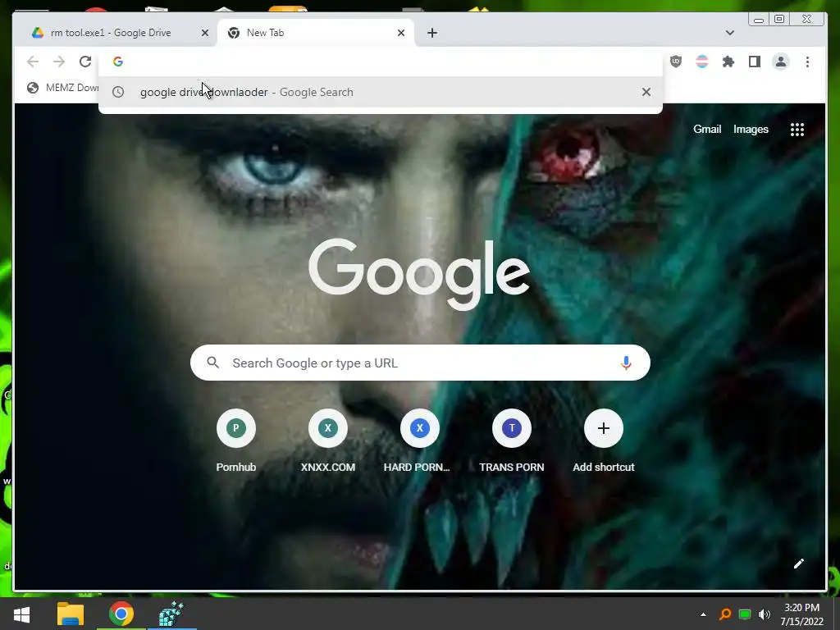
Task: Show hidden system tray icons
Action: 703,614
